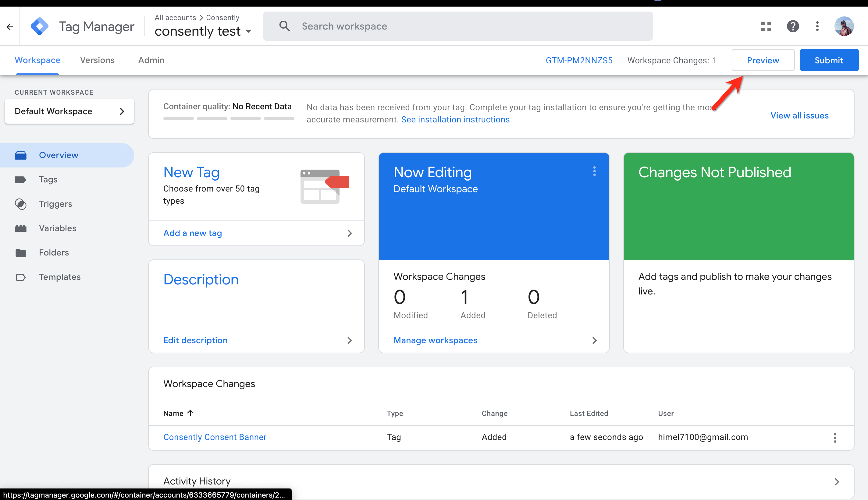This screenshot has height=500, width=868.
Task: Click the Tag Manager logo icon
Action: (40, 26)
